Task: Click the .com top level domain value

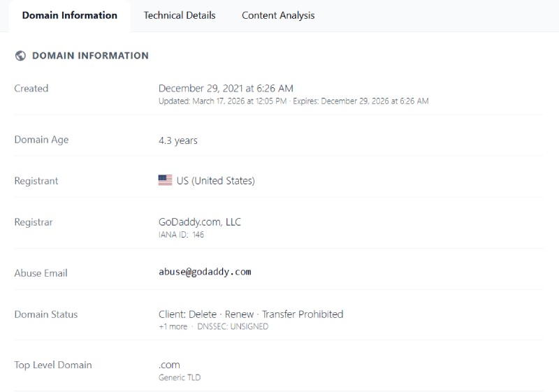Action: pyautogui.click(x=169, y=365)
